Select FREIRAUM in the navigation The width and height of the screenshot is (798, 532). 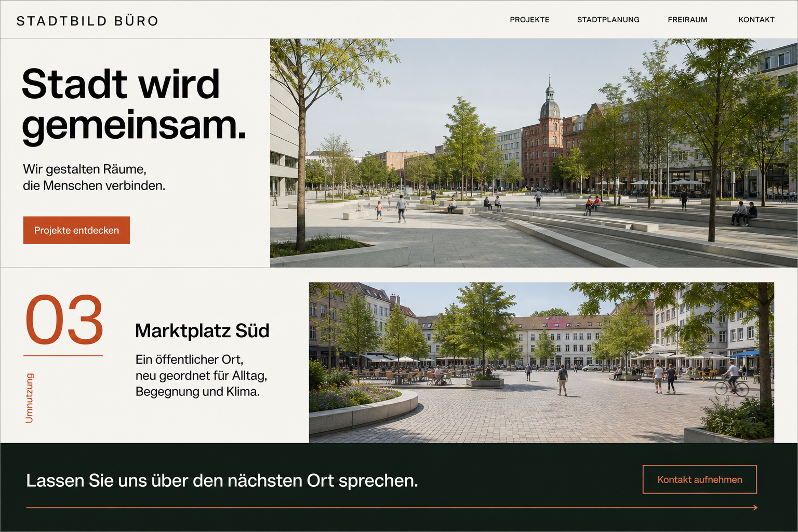tap(687, 20)
